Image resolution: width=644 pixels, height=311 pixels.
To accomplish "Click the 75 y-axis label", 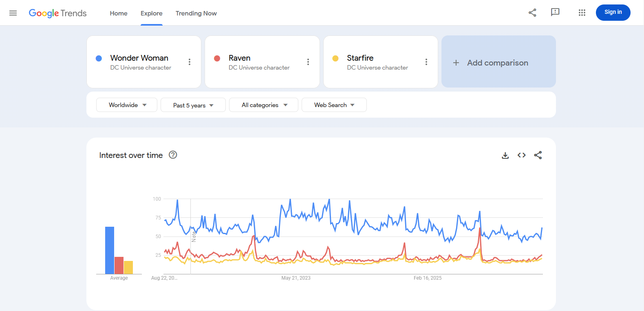I will (x=158, y=218).
